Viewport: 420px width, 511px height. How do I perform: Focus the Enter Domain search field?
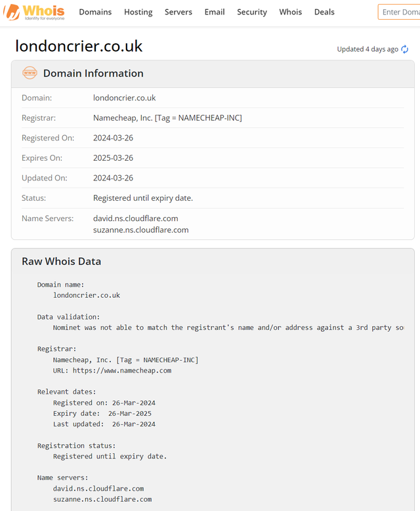(400, 12)
